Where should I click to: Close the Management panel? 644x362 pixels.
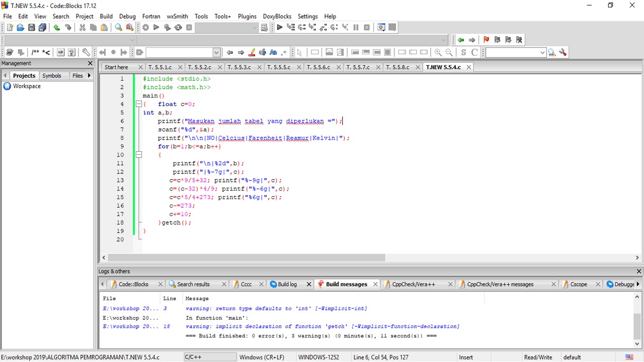pyautogui.click(x=90, y=63)
